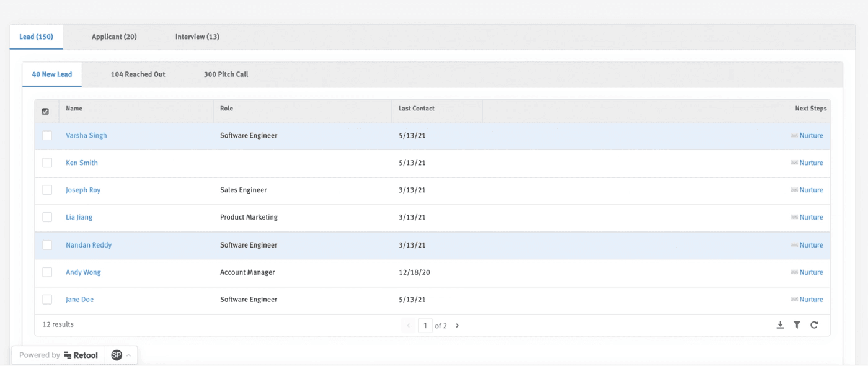Click the page number input field
The image size is (868, 366).
click(x=425, y=326)
